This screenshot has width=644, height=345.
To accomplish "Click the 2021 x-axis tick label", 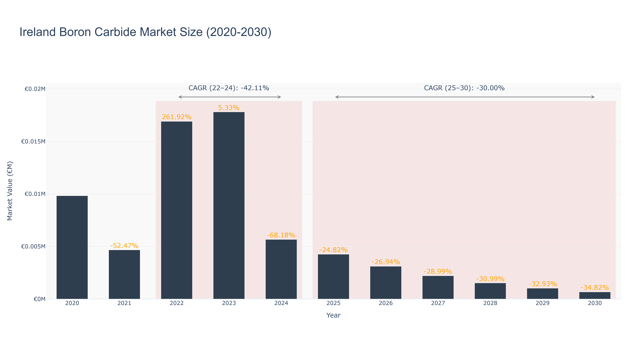I will 124,303.
